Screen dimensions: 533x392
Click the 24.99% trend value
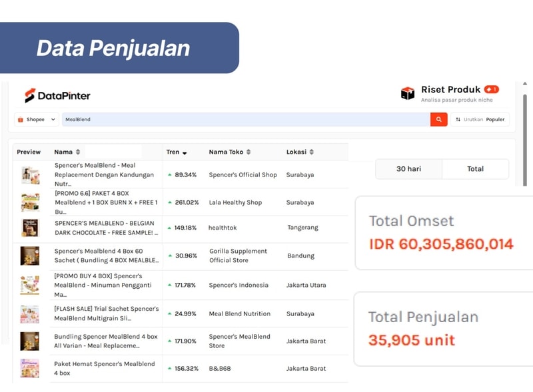185,313
